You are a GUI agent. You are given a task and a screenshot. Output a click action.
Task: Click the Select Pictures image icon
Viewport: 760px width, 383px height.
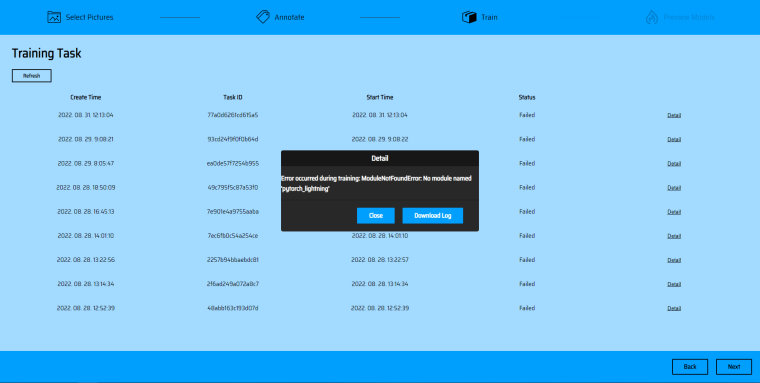[54, 17]
